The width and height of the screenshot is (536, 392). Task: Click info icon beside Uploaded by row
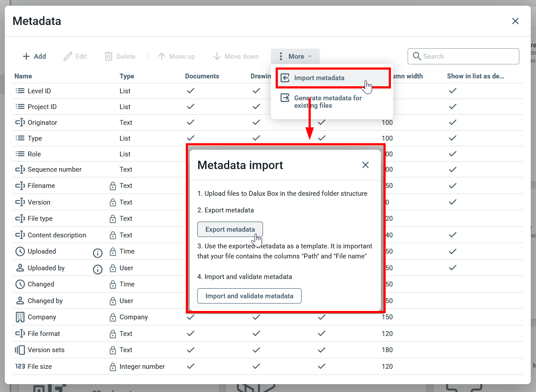[x=98, y=269]
